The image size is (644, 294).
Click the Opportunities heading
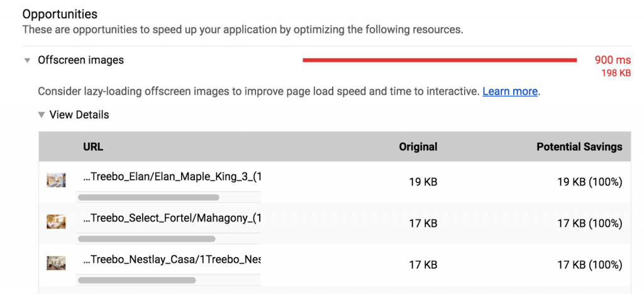60,14
